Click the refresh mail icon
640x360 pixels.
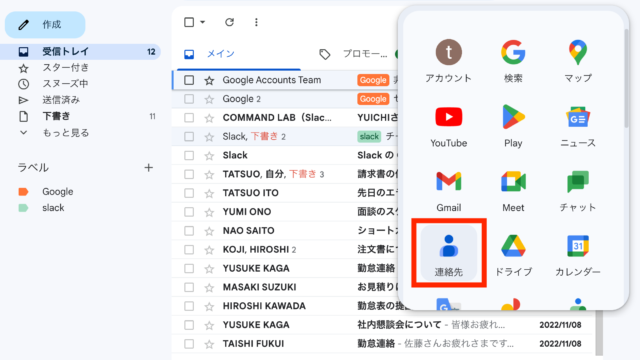(229, 22)
